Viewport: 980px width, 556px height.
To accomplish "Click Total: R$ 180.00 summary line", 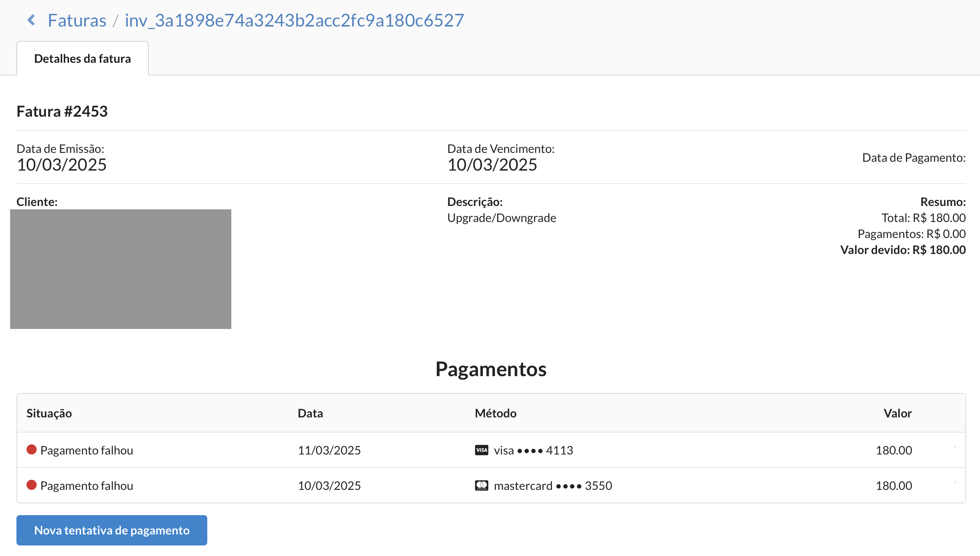I will click(924, 218).
